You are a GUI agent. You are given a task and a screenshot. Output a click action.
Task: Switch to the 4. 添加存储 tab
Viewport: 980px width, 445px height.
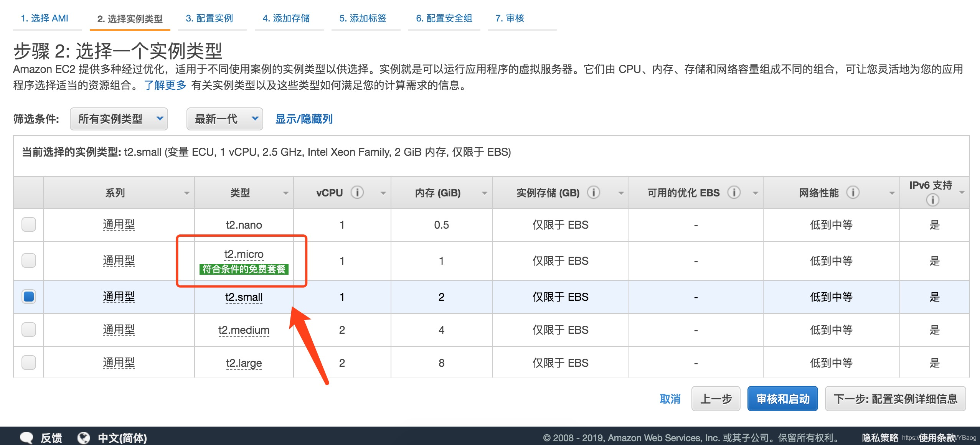(x=286, y=18)
